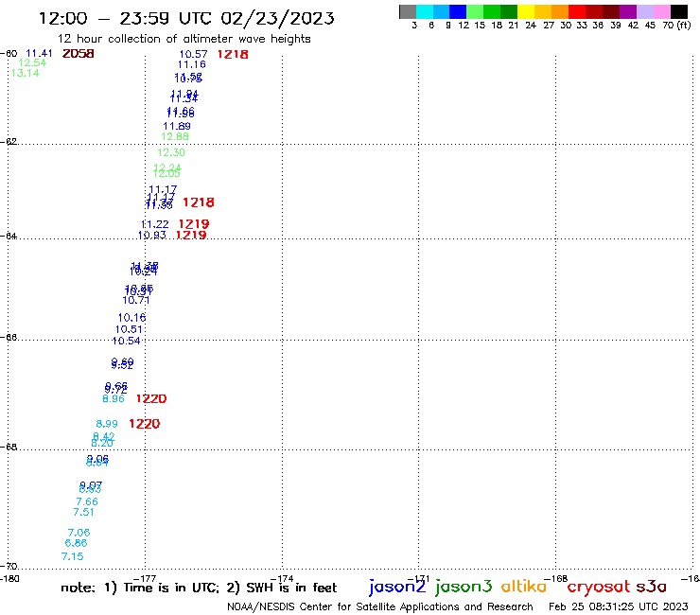This screenshot has width=700, height=615.
Task: Click the green wave height value '13.14'
Action: tap(25, 73)
